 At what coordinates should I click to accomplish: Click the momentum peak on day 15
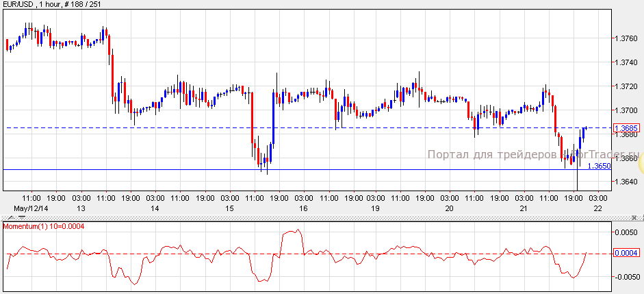pyautogui.click(x=296, y=231)
